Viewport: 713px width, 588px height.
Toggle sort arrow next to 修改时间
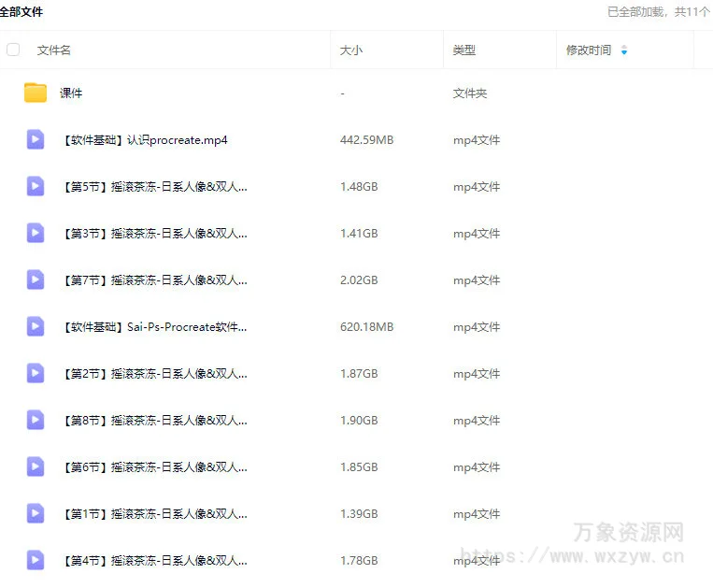pyautogui.click(x=624, y=50)
